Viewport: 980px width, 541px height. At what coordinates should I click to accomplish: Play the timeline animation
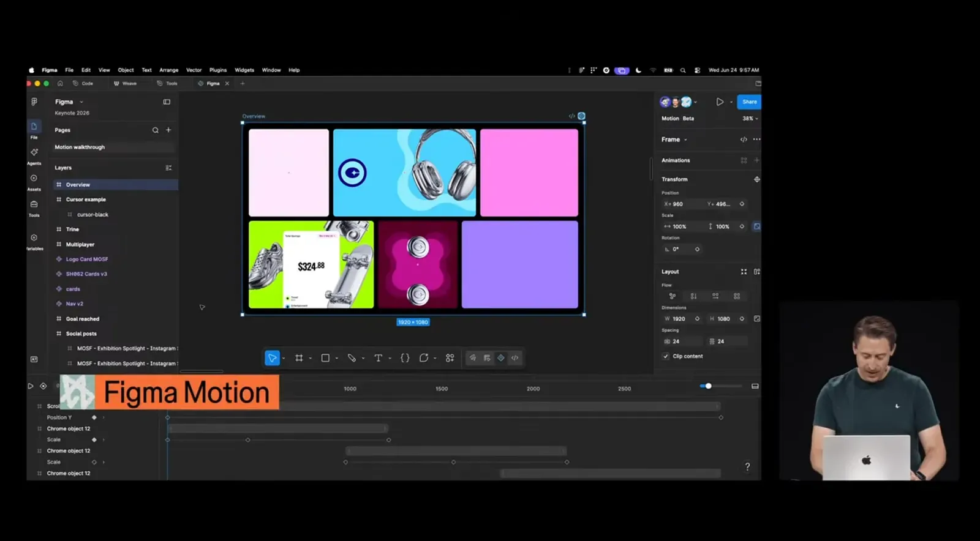30,386
